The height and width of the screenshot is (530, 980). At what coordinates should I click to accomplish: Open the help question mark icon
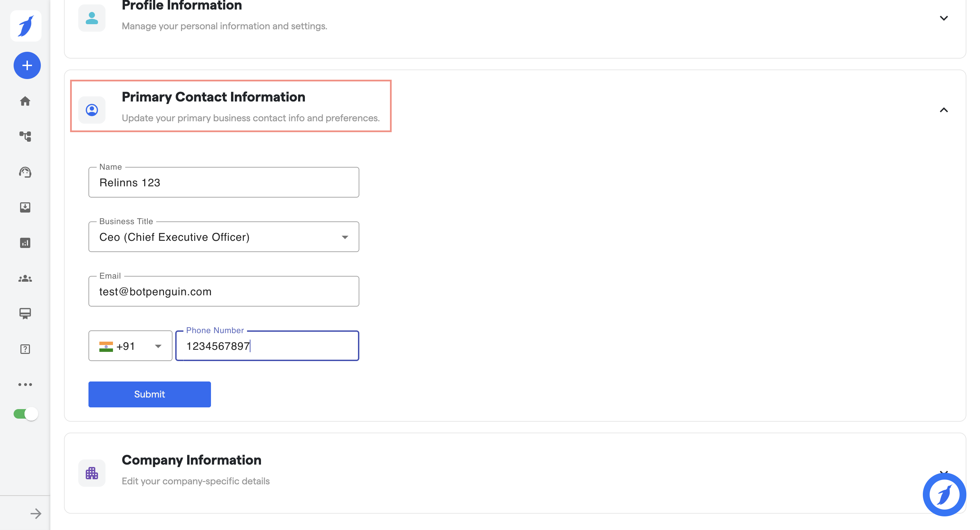tap(25, 349)
